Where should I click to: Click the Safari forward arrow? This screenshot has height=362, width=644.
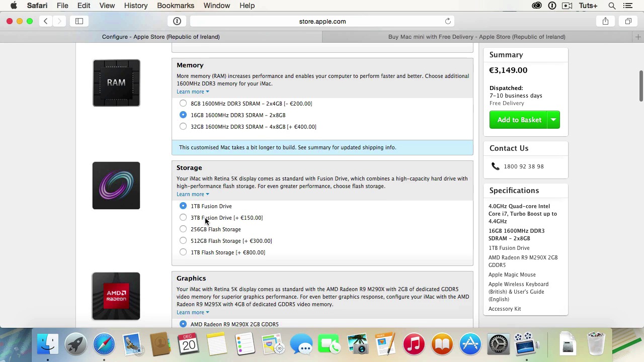59,21
